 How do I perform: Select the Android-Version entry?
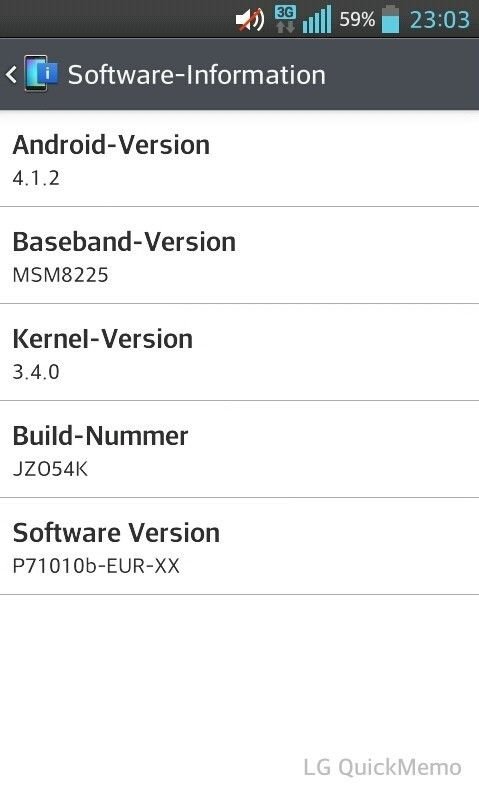240,159
